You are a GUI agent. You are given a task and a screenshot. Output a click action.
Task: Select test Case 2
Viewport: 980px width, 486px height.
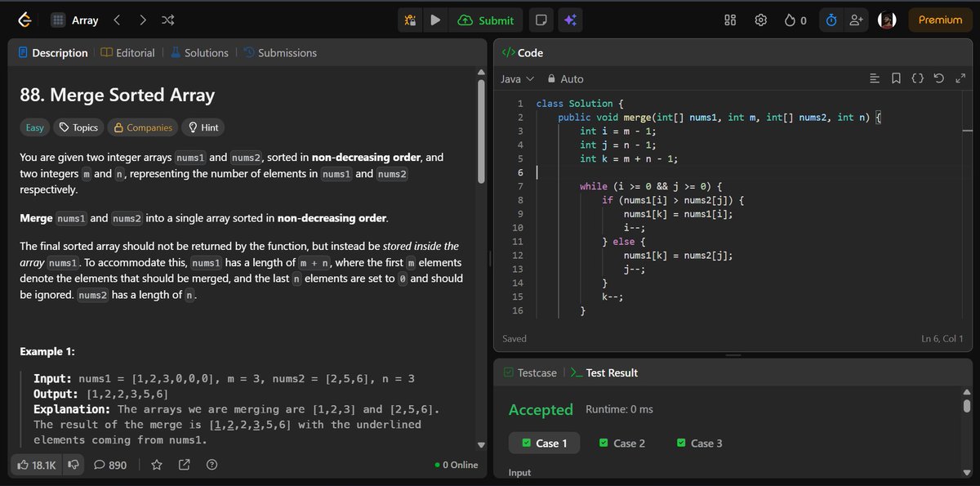(x=621, y=443)
